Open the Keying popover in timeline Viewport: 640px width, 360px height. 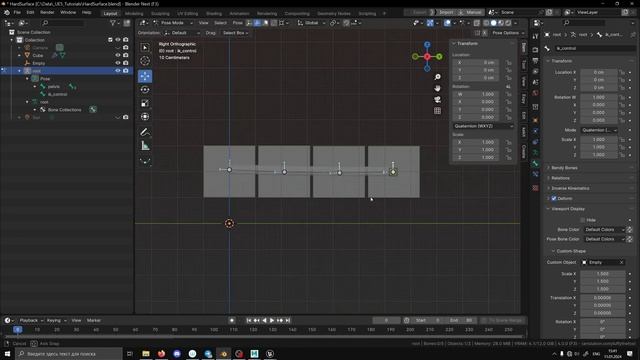(56, 320)
